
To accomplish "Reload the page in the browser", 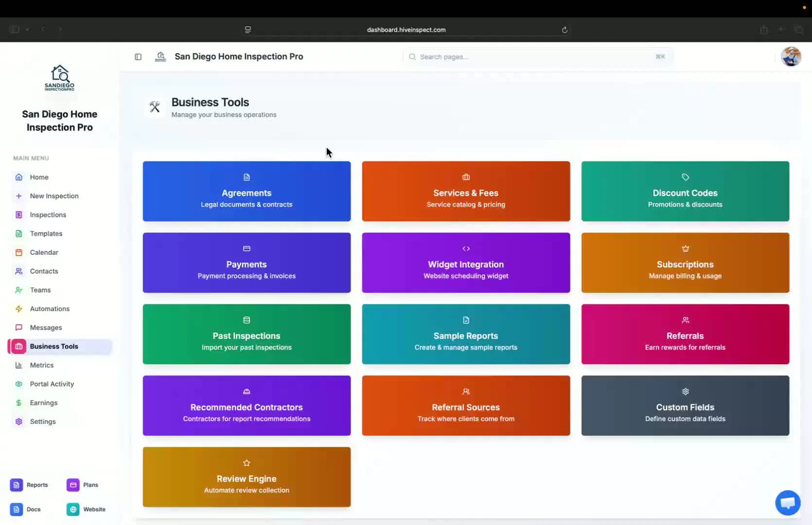I will pos(565,29).
